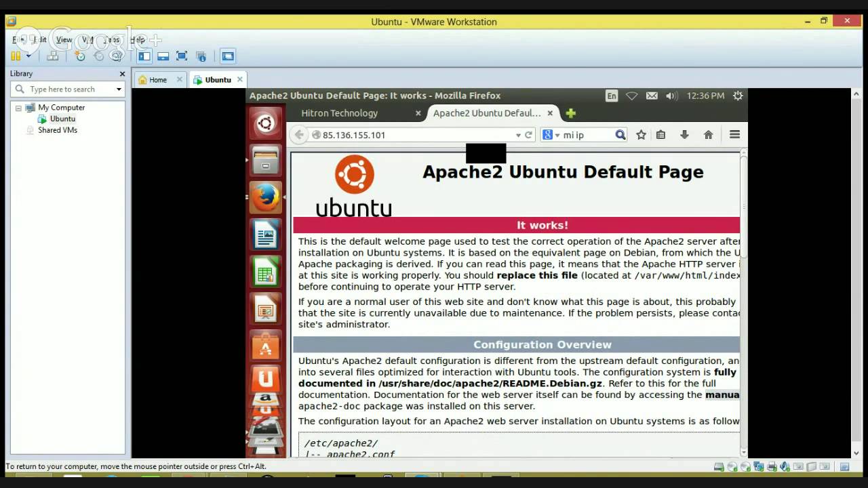Launch LibreOffice Writer from the launcher
Screen dimensions: 868x488
[265, 235]
